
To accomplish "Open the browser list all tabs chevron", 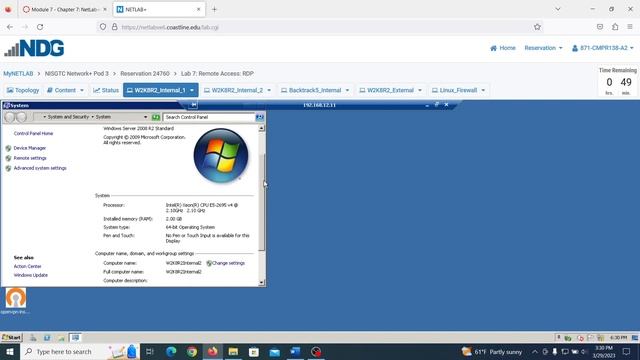I will coord(558,9).
